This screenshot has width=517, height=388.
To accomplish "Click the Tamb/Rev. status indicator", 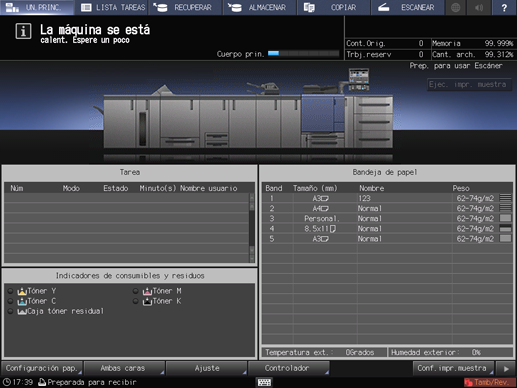I will 489,382.
